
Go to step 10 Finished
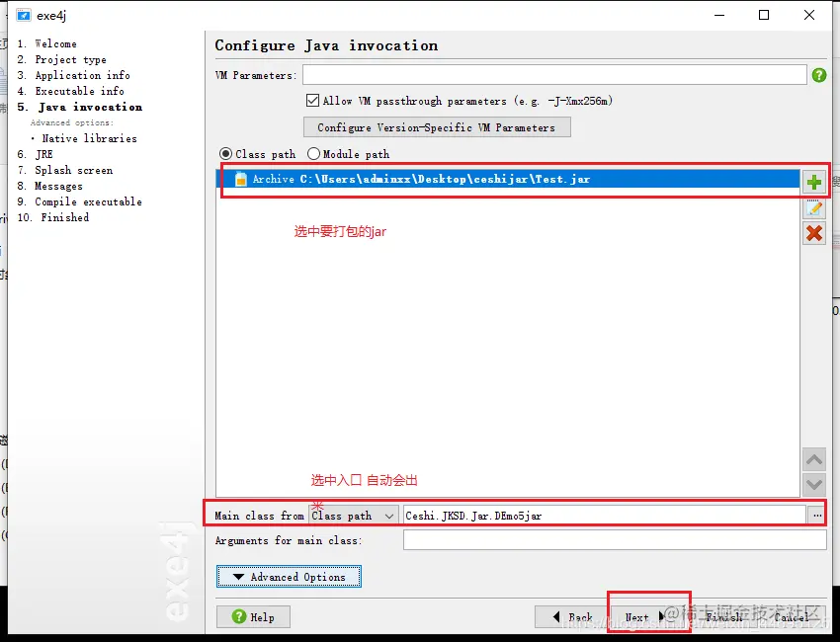(x=53, y=217)
